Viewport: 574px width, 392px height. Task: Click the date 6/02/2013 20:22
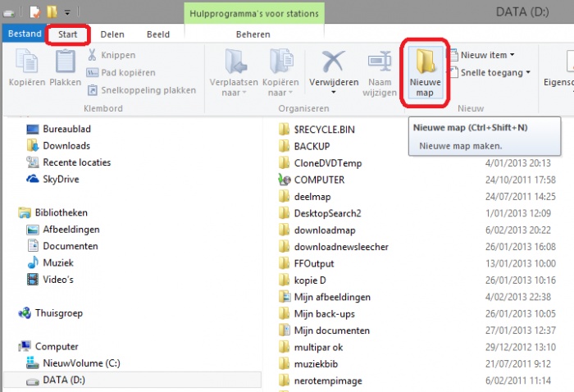click(518, 230)
